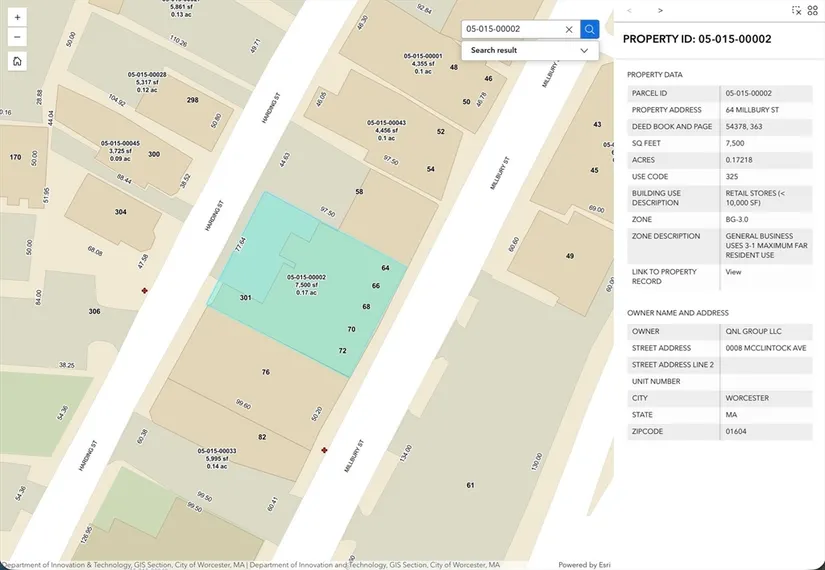825x570 pixels.
Task: Go to previous feature arrow
Action: [x=629, y=10]
